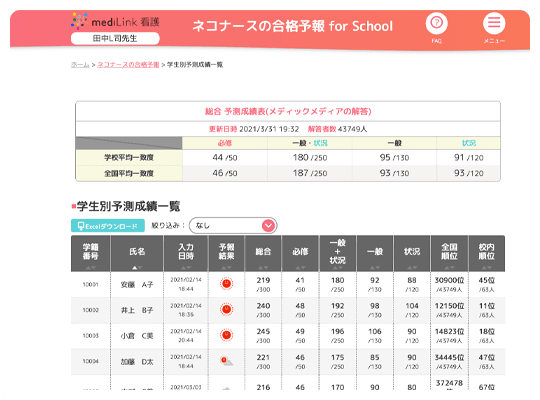Sort by 学籍番号 column header
Screen dimensions: 540x400
(x=91, y=254)
